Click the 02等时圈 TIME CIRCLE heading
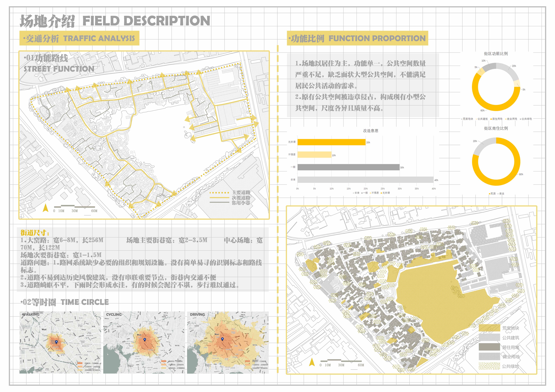Viewport: 555px width, 392px height. pos(65,302)
